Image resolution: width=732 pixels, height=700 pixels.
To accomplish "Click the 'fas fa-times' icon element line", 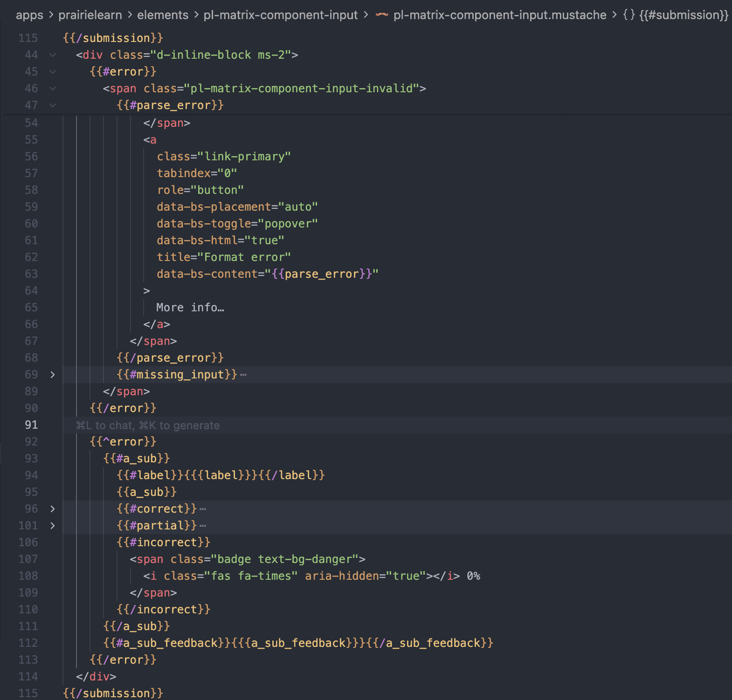I will pos(311,576).
